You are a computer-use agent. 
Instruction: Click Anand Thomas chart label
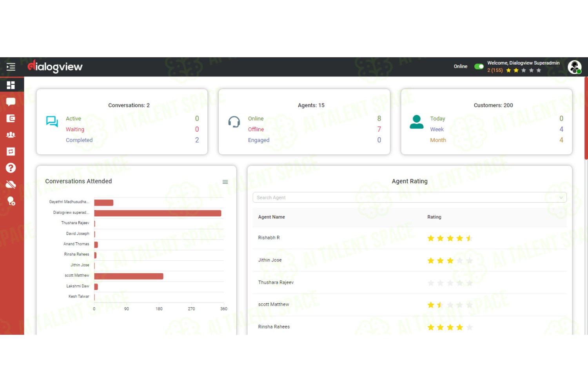76,244
